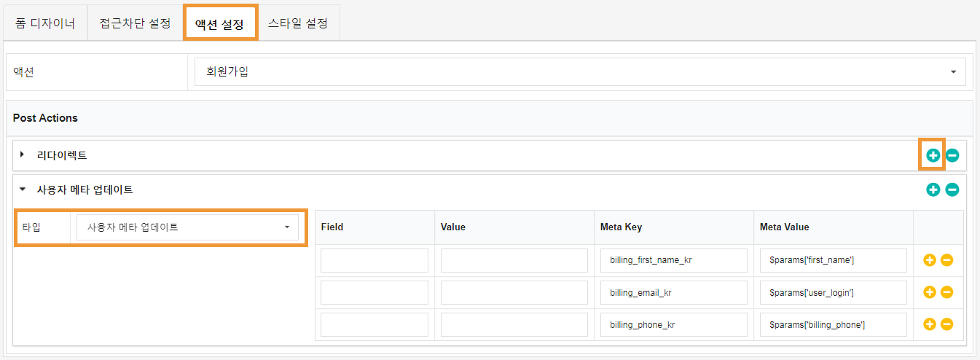980x360 pixels.
Task: Open the 접근차단 설정 tab
Action: pyautogui.click(x=135, y=23)
